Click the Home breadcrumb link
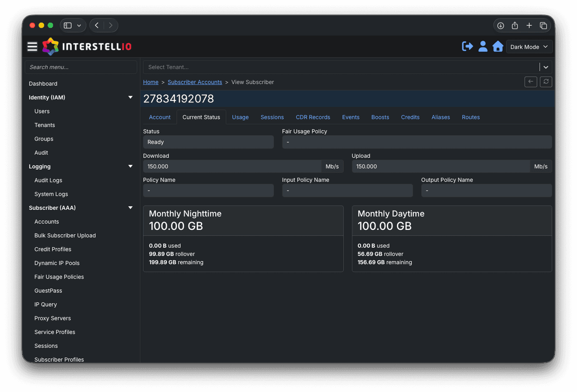This screenshot has width=577, height=392. (151, 82)
